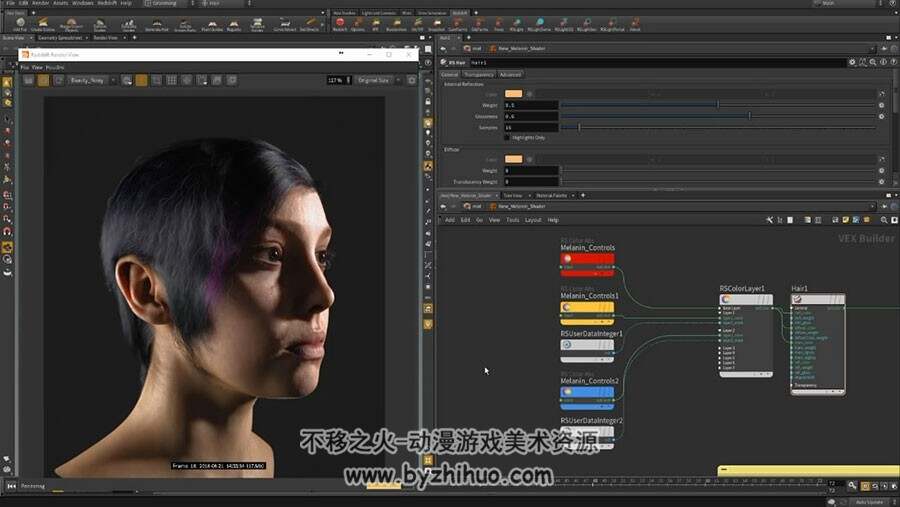The image size is (900, 507).
Task: Click the magnet snapping icon in left toolbar
Action: (x=7, y=231)
